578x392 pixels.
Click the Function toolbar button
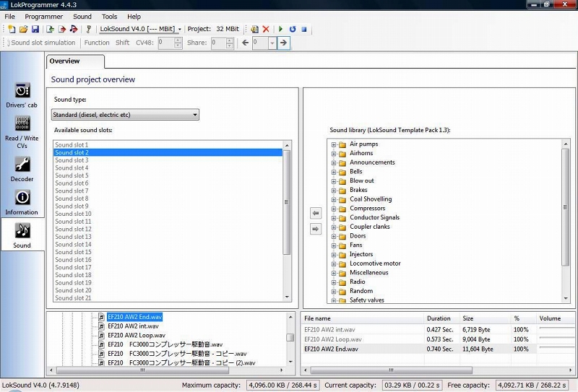(97, 43)
